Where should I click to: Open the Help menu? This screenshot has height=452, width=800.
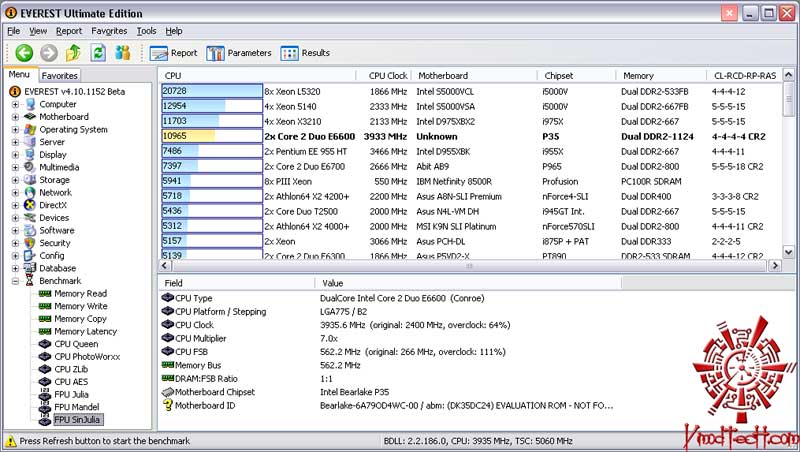click(x=173, y=31)
